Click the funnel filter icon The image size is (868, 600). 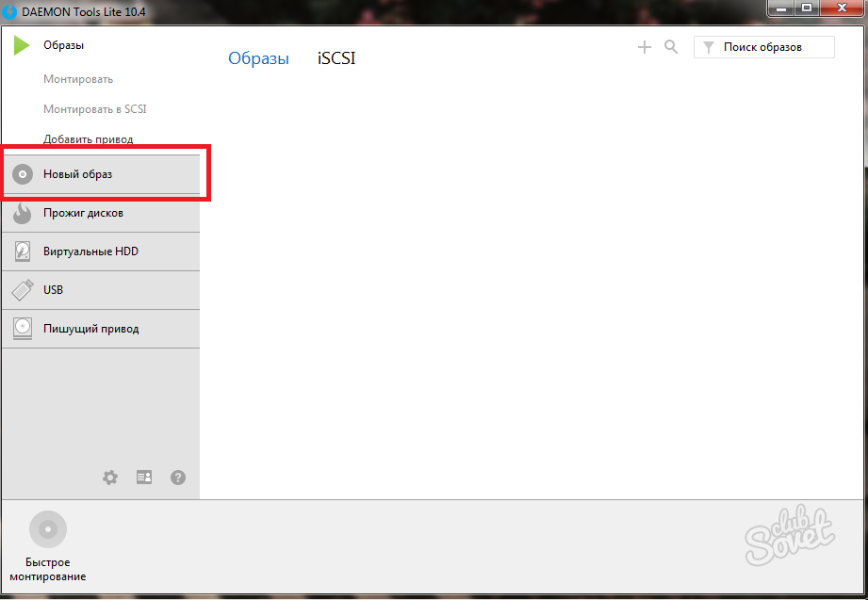(709, 47)
